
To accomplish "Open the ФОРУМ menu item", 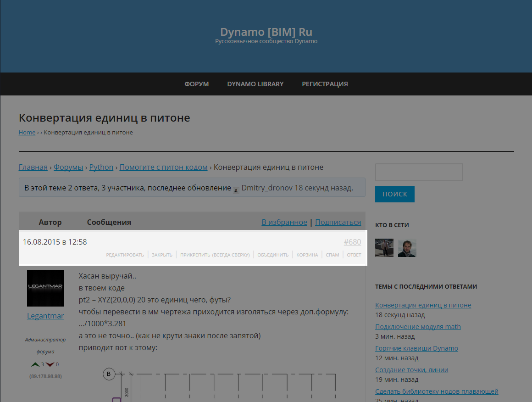I will (196, 84).
